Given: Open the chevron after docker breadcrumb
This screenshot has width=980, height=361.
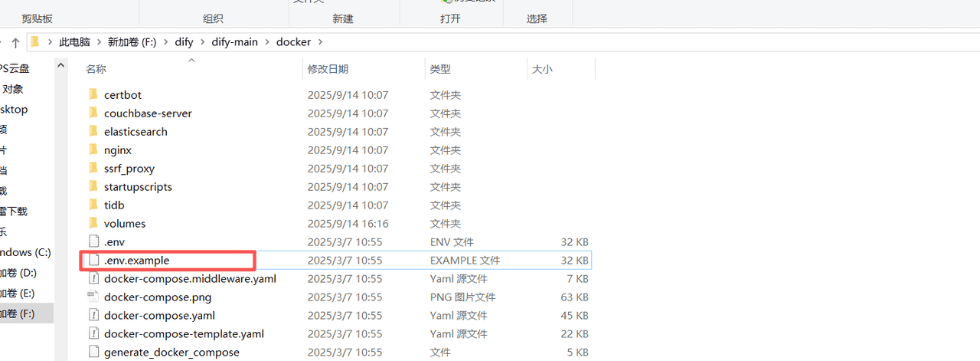Looking at the screenshot, I should click(320, 42).
